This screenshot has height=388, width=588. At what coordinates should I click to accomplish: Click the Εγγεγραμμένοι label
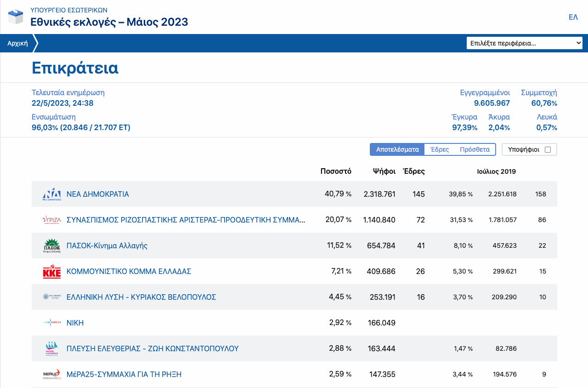pyautogui.click(x=485, y=92)
